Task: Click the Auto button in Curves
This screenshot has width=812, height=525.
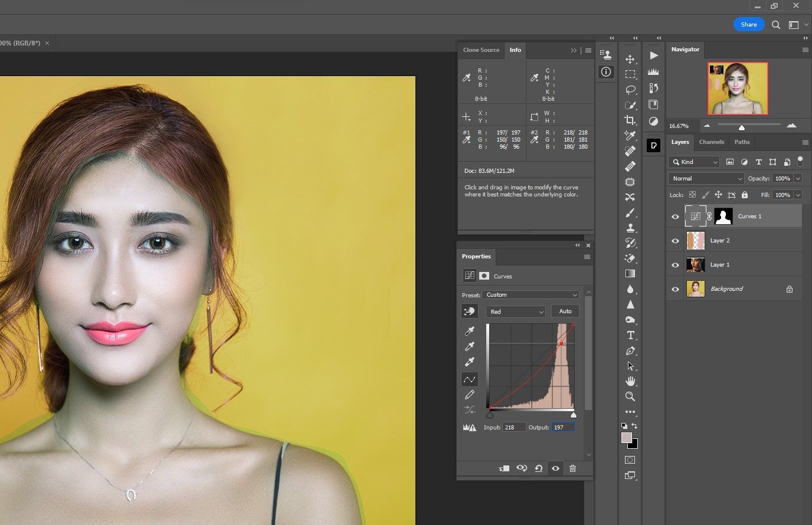Action: 565,311
